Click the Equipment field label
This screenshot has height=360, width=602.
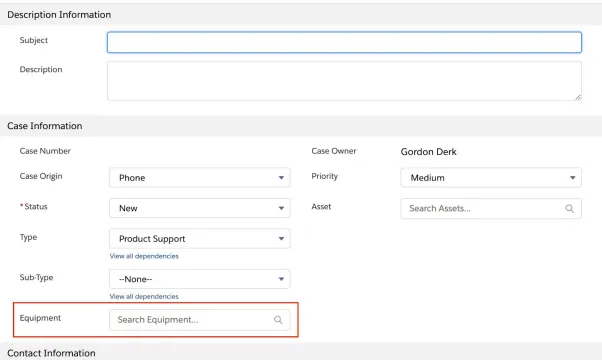pyautogui.click(x=40, y=318)
